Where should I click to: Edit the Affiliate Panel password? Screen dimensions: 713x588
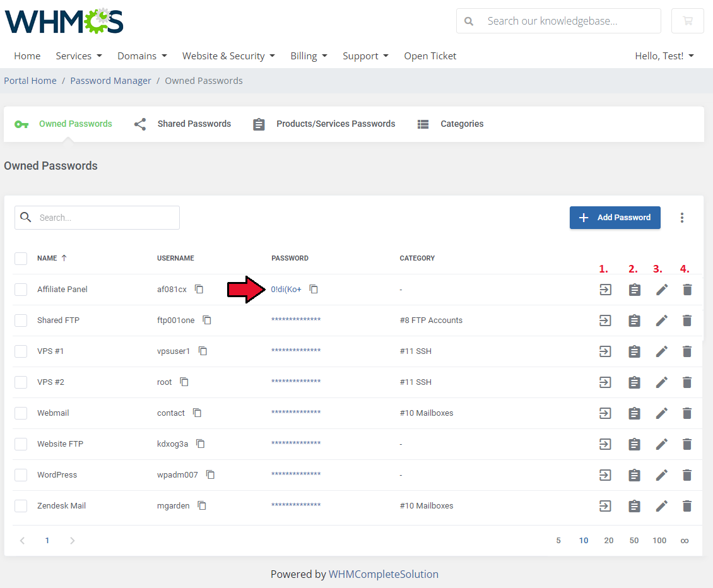pos(662,290)
